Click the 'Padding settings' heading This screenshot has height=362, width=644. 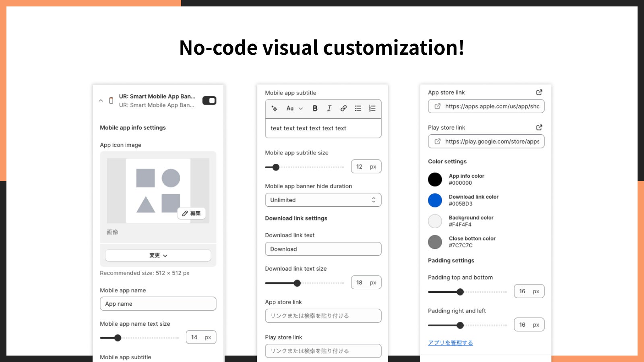coord(451,260)
